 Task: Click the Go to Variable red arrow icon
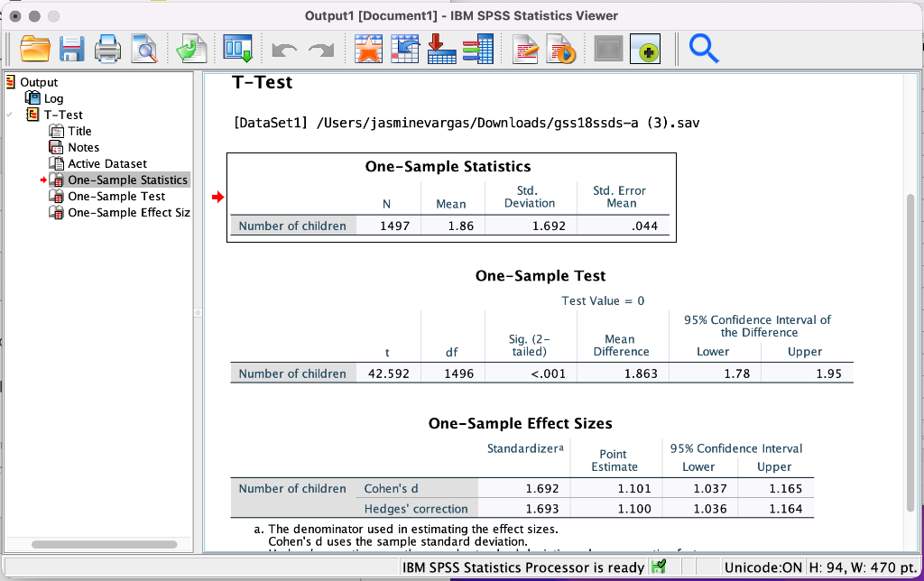pyautogui.click(x=441, y=49)
